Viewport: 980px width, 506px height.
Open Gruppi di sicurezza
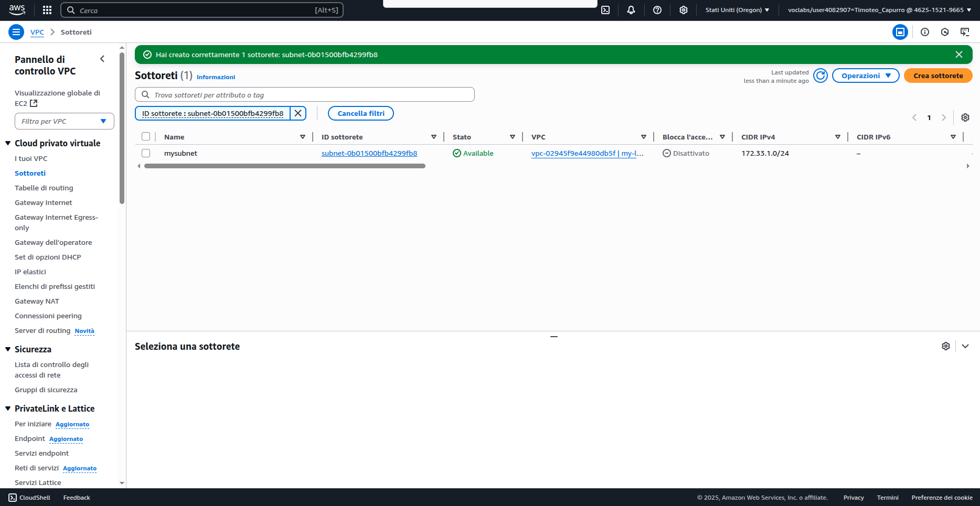coord(46,390)
